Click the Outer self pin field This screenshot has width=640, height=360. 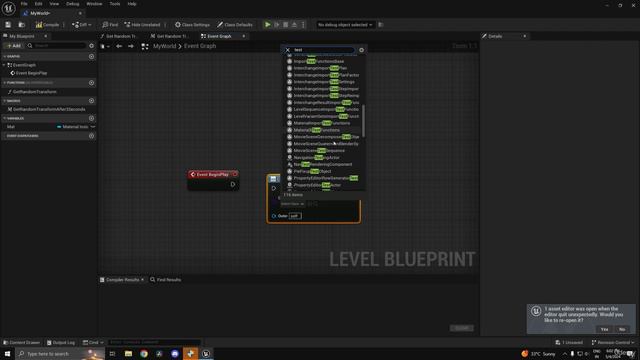pyautogui.click(x=295, y=216)
